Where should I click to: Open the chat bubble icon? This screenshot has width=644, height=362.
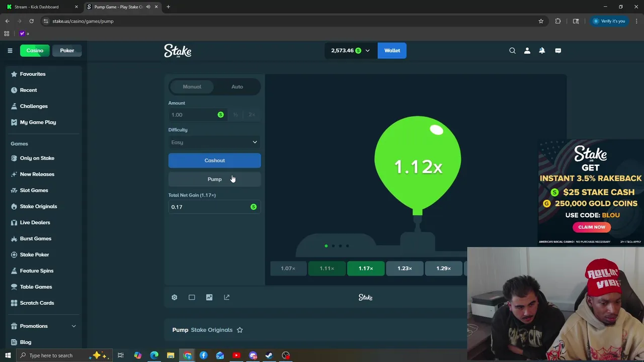[558, 50]
